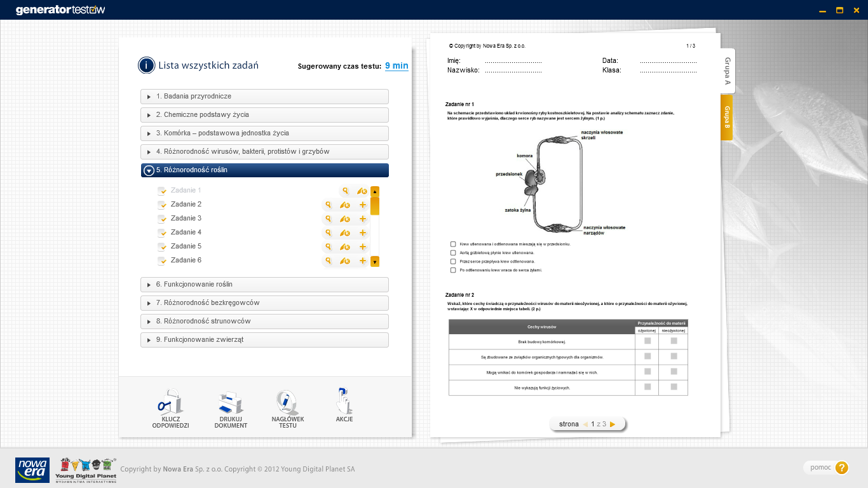Click the fish circulatory diagram image
This screenshot has width=868, height=488.
559,183
